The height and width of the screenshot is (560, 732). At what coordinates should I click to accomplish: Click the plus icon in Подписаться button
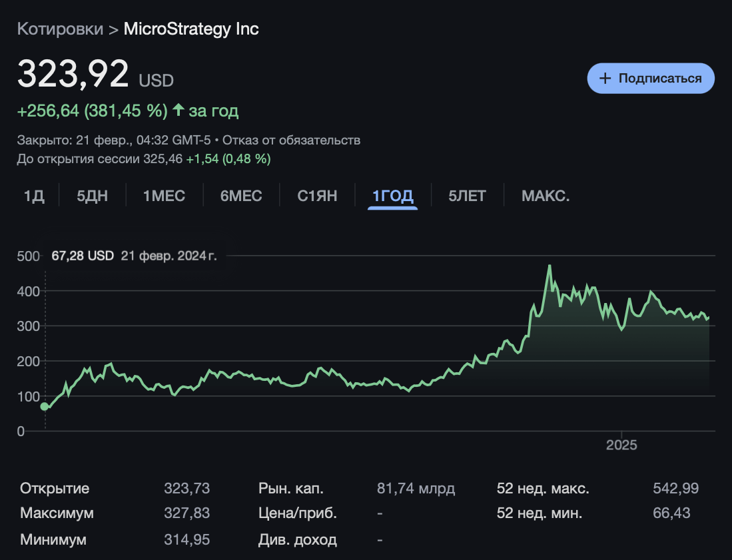point(605,79)
